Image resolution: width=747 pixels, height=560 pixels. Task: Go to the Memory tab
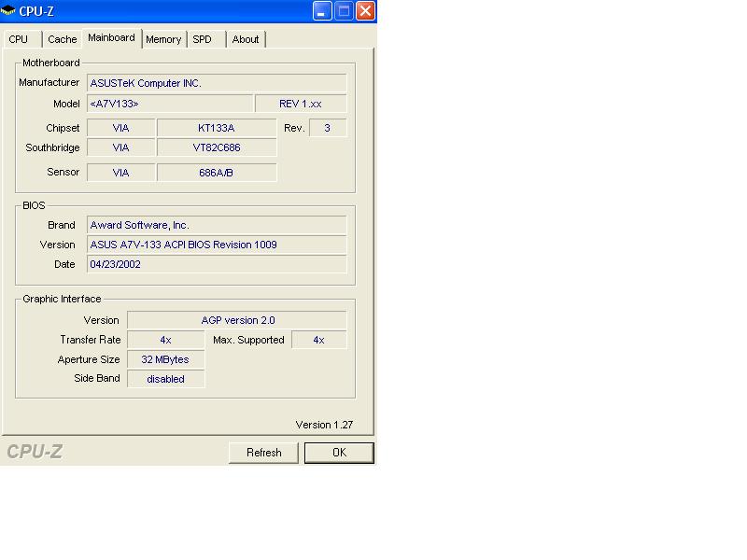(x=163, y=39)
